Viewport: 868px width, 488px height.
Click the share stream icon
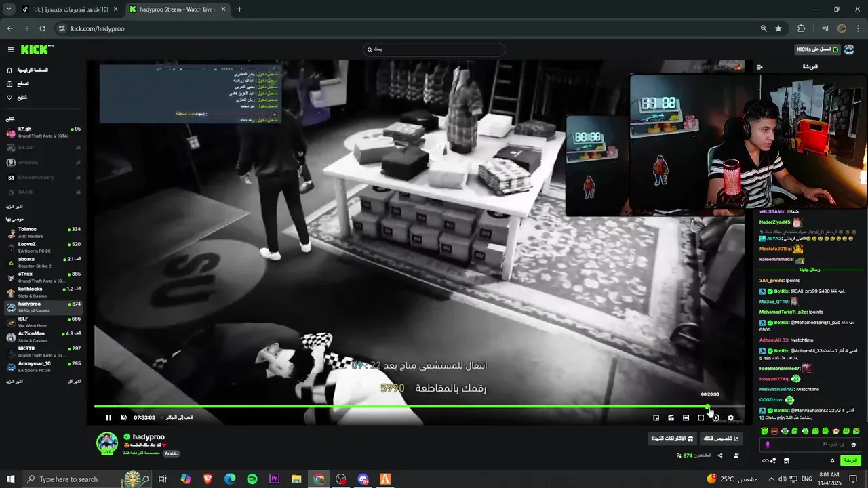pos(720,455)
